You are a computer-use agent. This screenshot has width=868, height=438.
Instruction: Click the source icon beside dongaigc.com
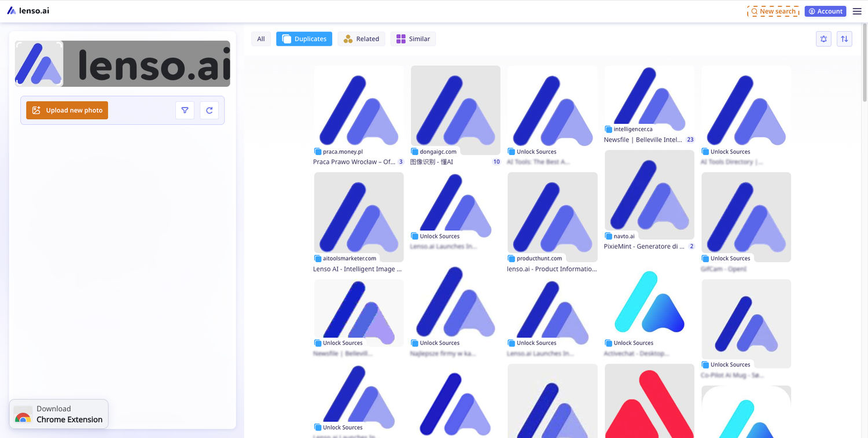click(414, 152)
